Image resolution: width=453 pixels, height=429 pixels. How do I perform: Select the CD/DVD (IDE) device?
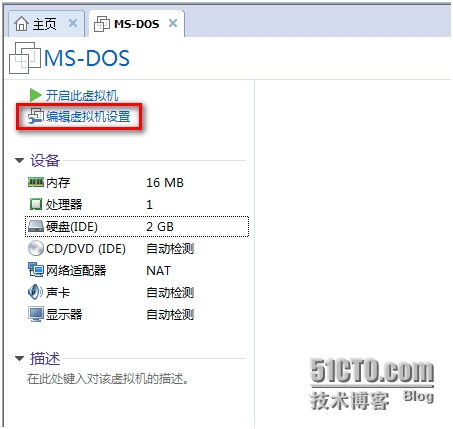[x=137, y=249]
